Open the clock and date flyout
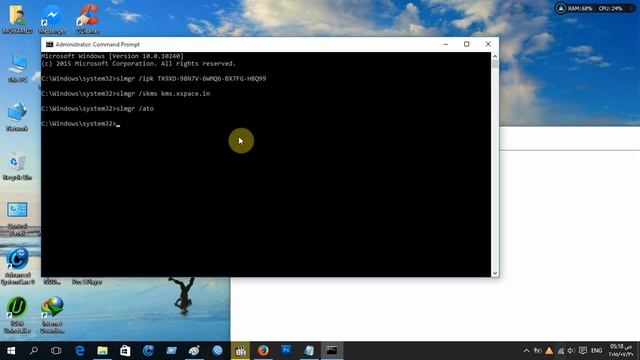 [x=621, y=351]
